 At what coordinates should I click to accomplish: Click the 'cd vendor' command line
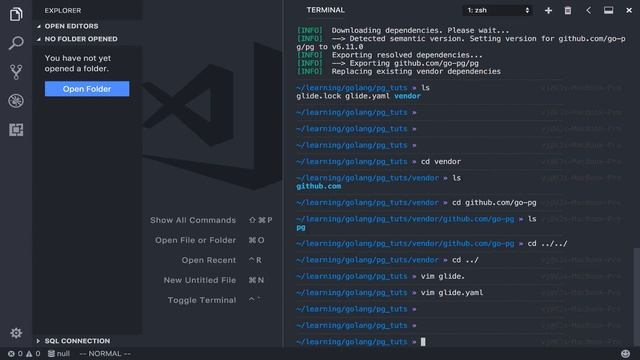point(441,162)
